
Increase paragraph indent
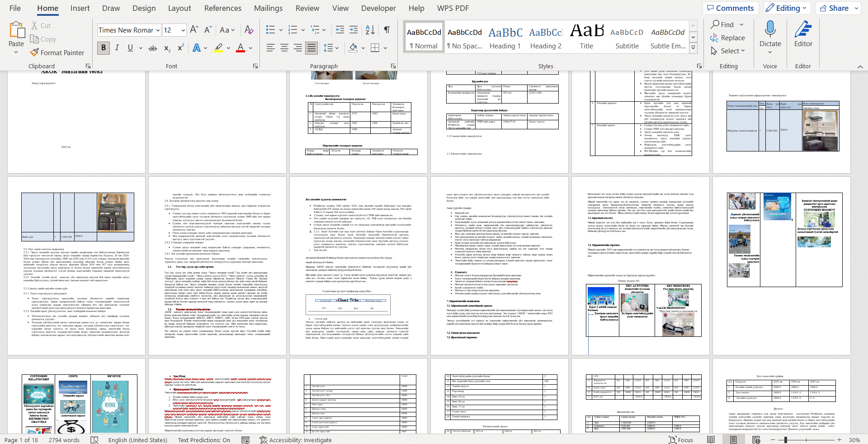[354, 30]
